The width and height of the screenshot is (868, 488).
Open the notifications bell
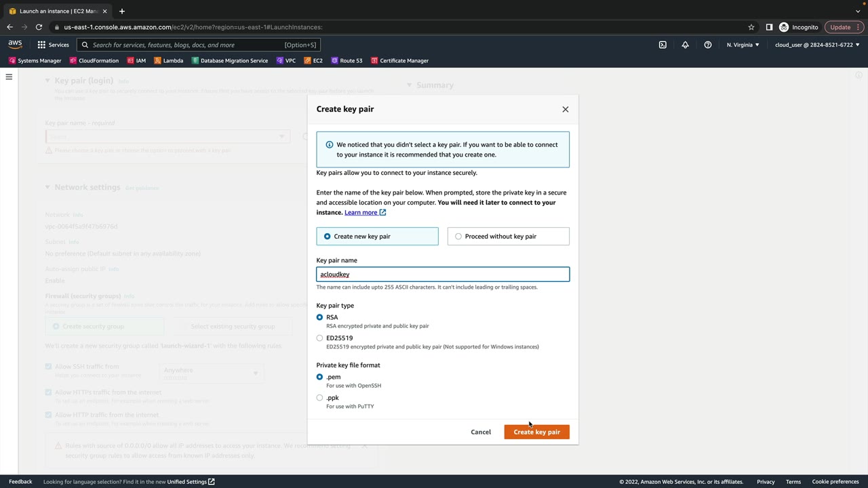[x=685, y=45]
